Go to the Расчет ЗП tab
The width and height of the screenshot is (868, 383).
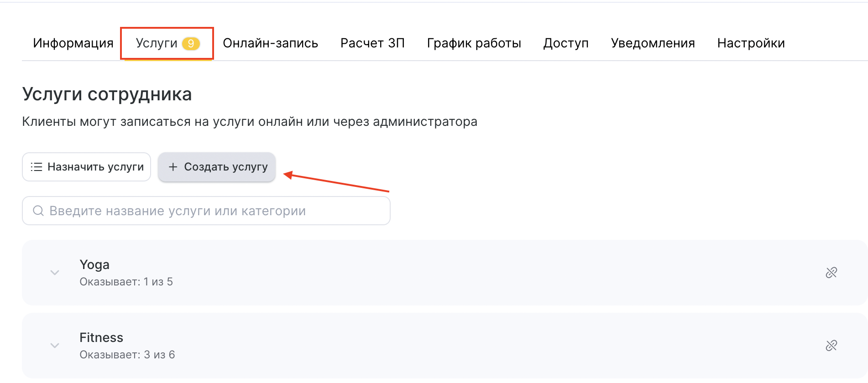[x=372, y=43]
